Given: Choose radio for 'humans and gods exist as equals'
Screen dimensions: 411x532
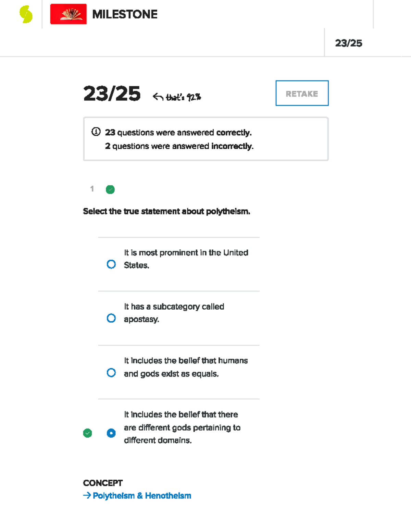Looking at the screenshot, I should point(111,373).
